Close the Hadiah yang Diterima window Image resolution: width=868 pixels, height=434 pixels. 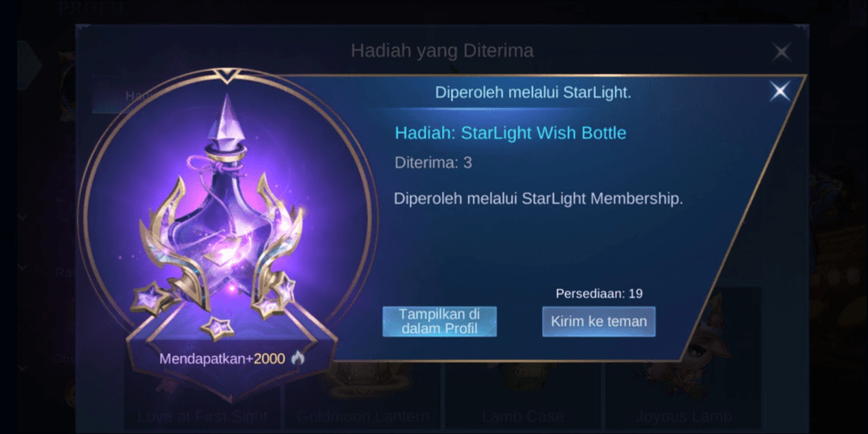click(781, 53)
